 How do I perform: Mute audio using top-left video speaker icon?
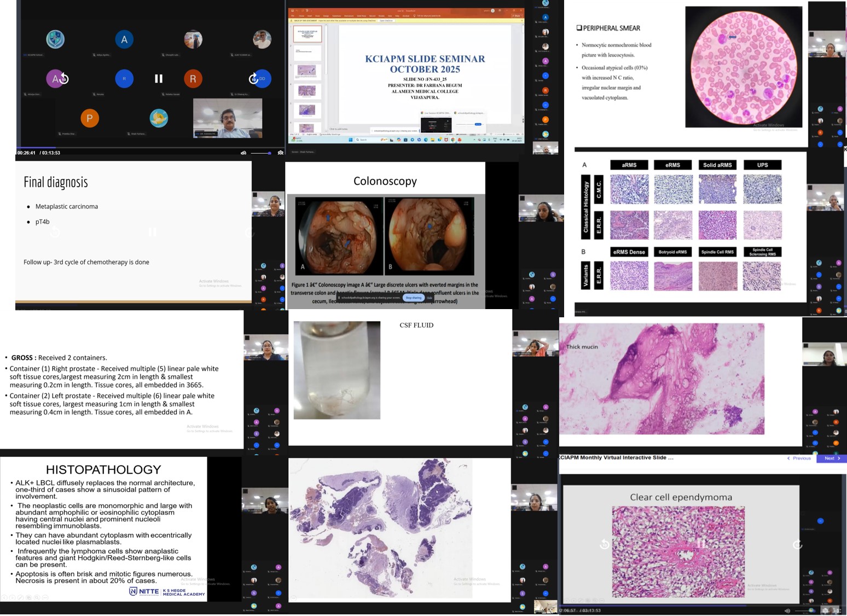point(243,153)
